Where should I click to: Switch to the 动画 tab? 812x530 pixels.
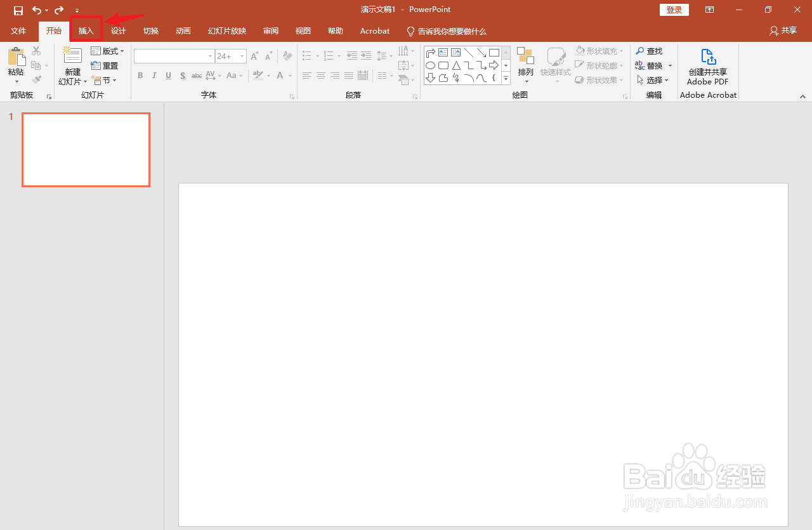click(x=183, y=31)
